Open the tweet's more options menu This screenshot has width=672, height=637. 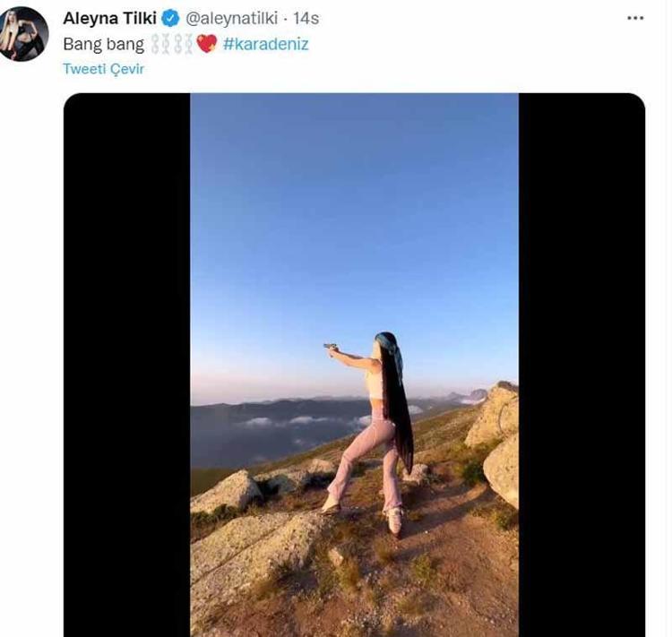point(635,18)
